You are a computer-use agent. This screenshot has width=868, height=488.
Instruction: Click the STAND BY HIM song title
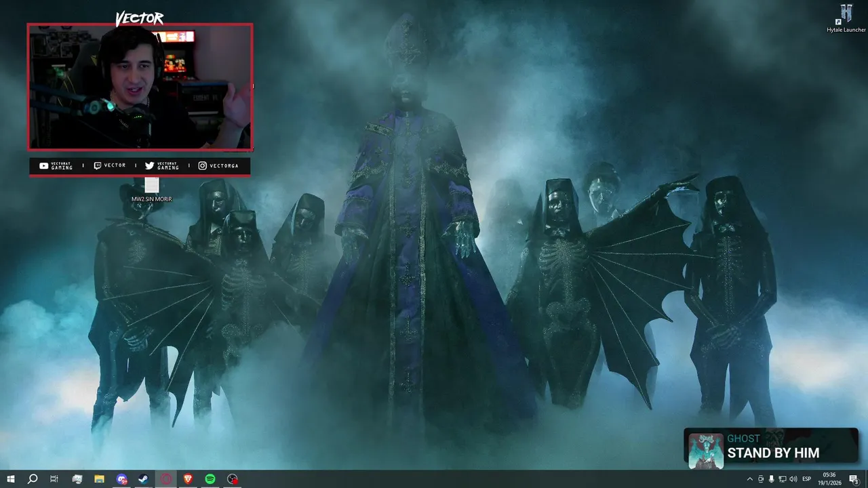point(773,453)
